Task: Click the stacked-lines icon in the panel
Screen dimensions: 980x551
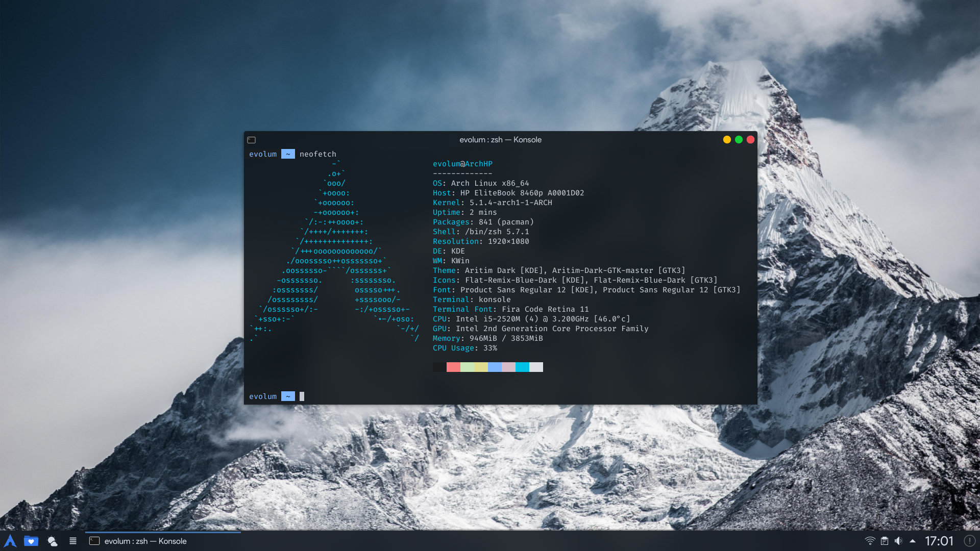Action: coord(73,541)
